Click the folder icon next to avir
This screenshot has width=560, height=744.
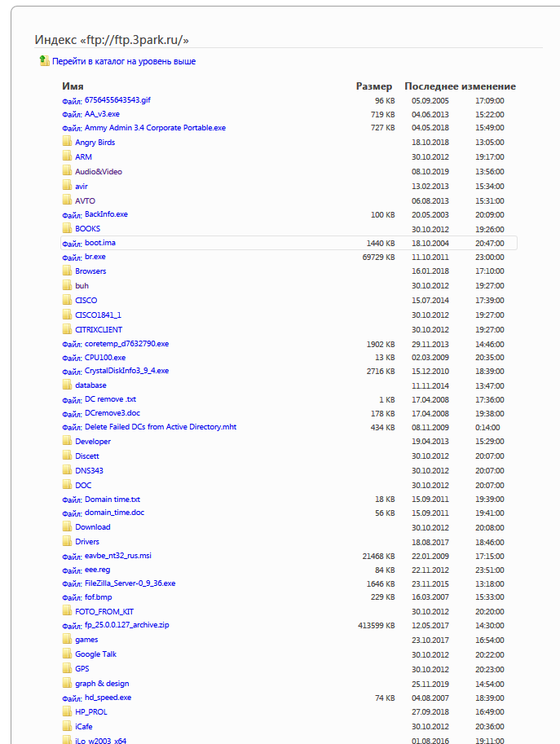coord(68,186)
